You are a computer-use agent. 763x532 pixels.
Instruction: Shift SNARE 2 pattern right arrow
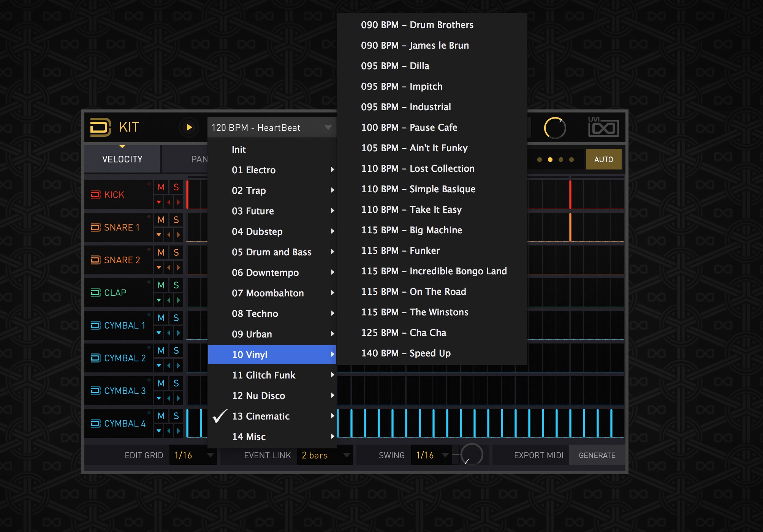178,268
